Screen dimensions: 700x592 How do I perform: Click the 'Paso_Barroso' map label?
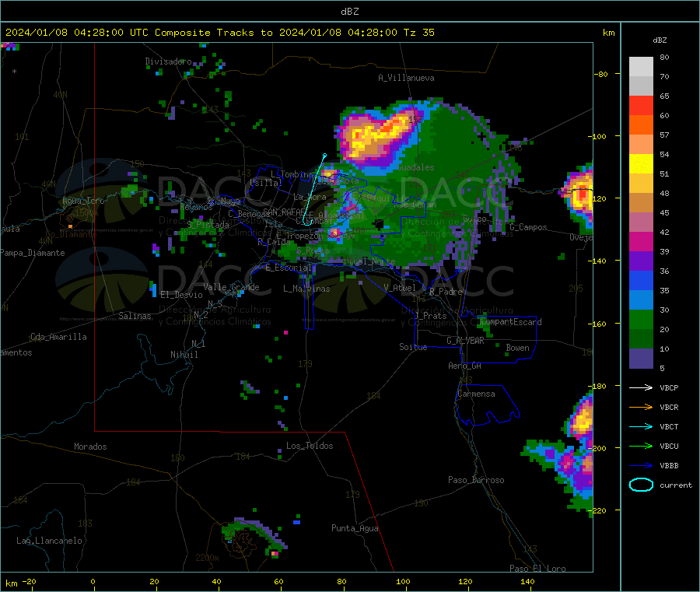click(476, 481)
